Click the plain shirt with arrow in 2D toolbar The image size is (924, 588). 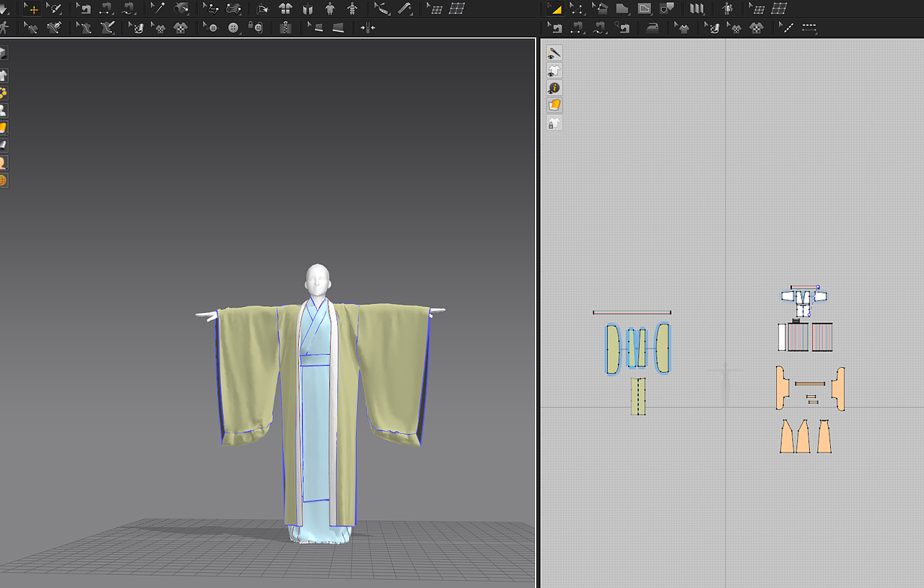[681, 27]
